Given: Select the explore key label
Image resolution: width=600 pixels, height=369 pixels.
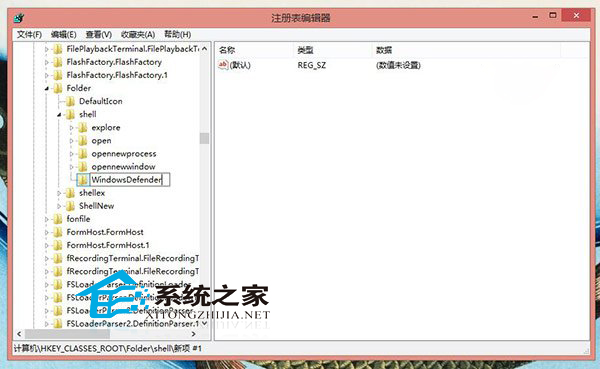Looking at the screenshot, I should click(x=106, y=127).
